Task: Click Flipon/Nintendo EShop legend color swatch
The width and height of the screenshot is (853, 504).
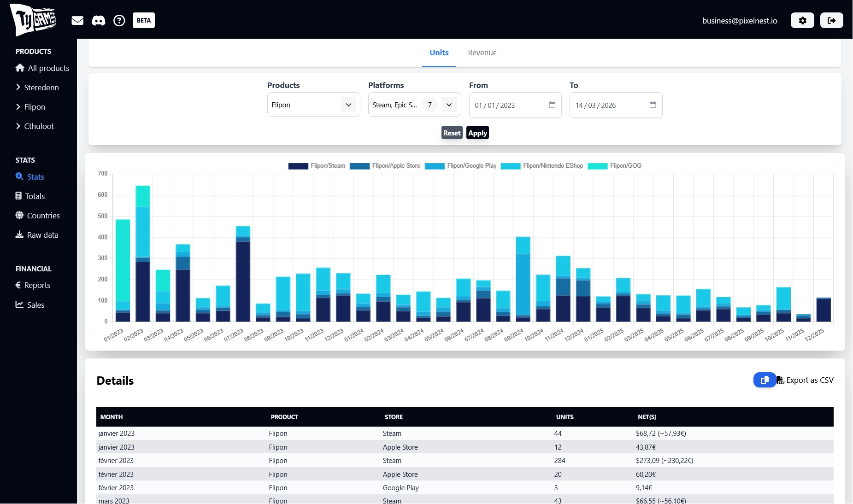Action: click(x=511, y=166)
